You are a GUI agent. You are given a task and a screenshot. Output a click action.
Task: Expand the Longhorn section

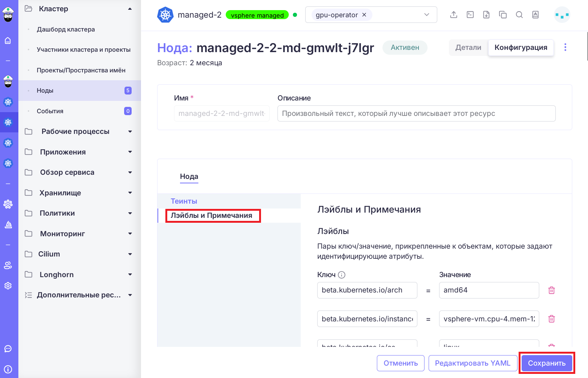(130, 274)
